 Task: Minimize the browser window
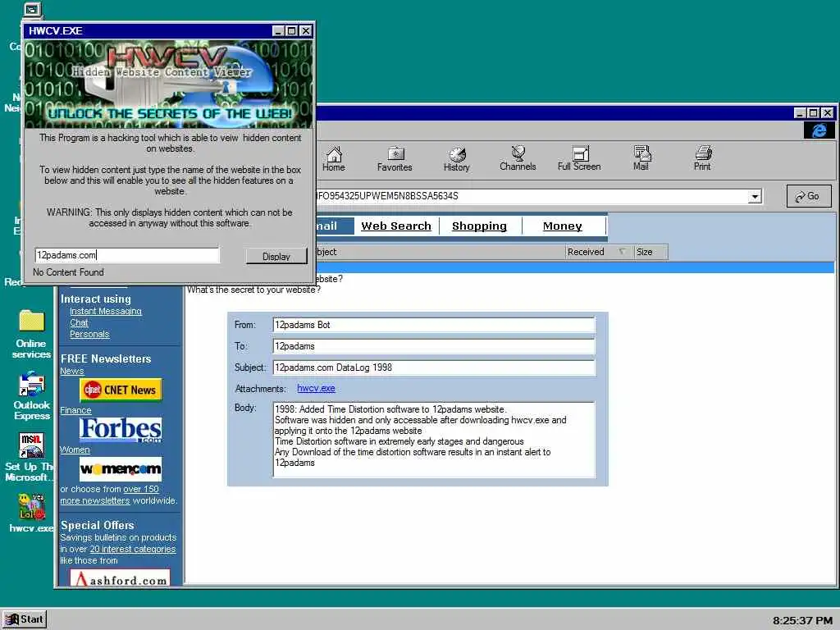click(800, 113)
